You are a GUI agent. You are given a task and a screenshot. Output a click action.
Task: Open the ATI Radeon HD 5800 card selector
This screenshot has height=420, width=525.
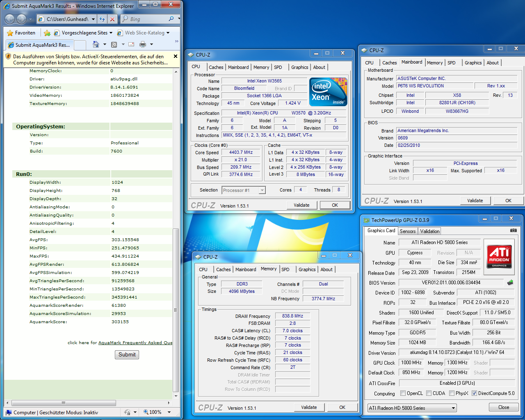pos(412,408)
